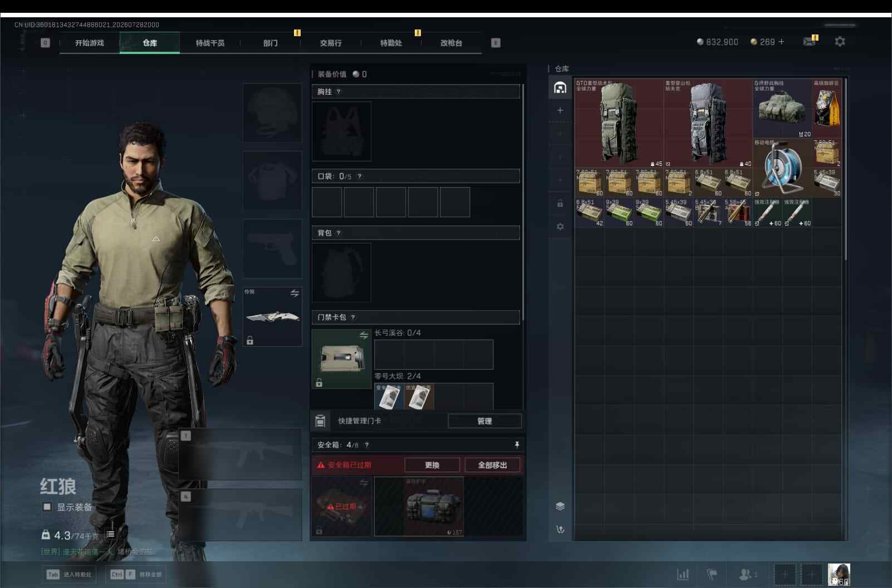The width and height of the screenshot is (892, 588).
Task: Select the GIR野战胸挂 chest rig item
Action: click(x=782, y=109)
